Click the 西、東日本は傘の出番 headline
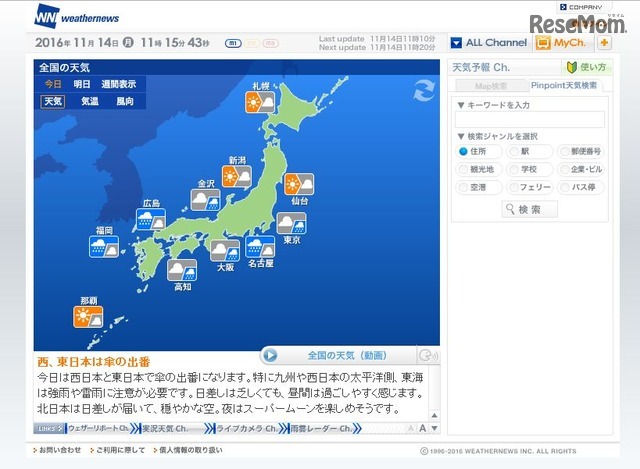The width and height of the screenshot is (640, 469). (93, 362)
